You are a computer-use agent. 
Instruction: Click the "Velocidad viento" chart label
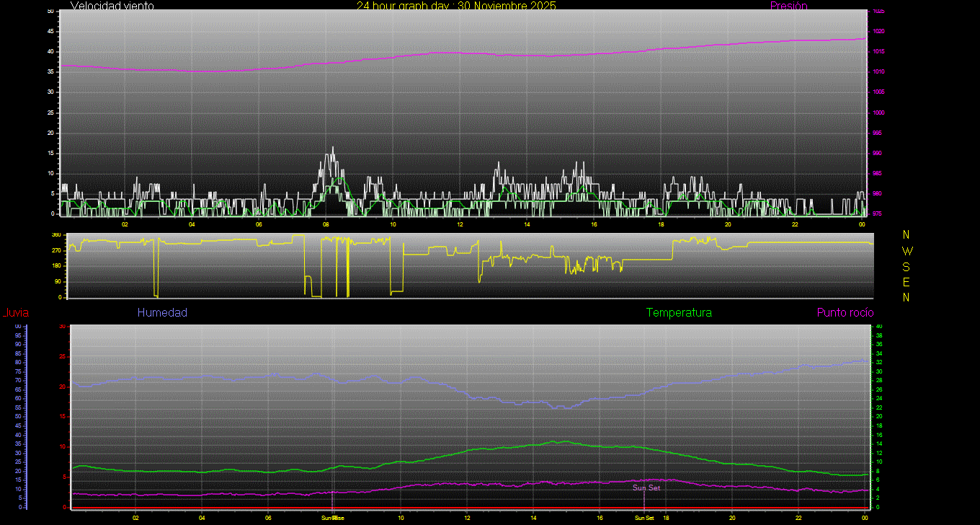112,6
